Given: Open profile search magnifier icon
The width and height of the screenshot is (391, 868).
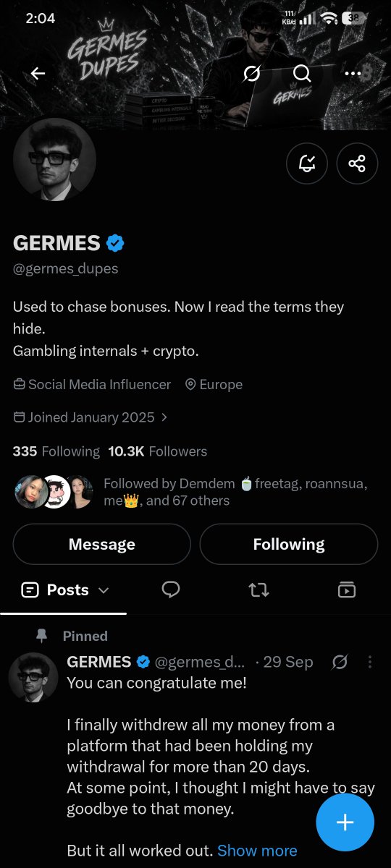Looking at the screenshot, I should tap(302, 73).
